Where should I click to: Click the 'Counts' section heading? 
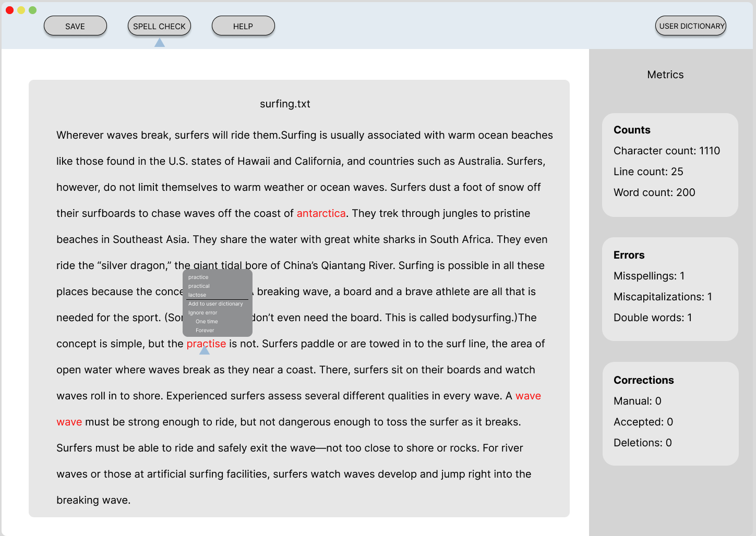[632, 130]
